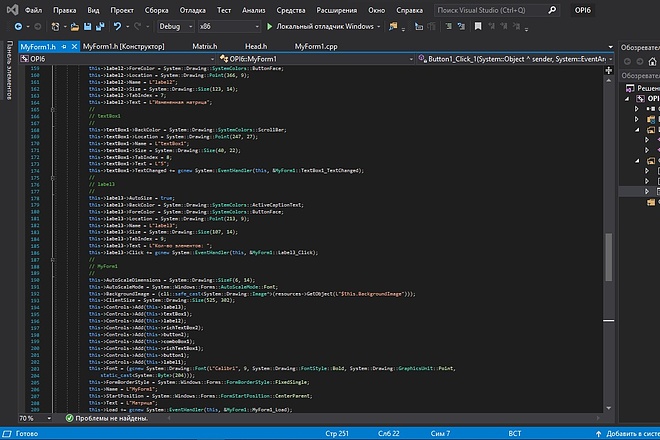Go to Solution Explorer home view
The image size is (660, 440).
[652, 61]
